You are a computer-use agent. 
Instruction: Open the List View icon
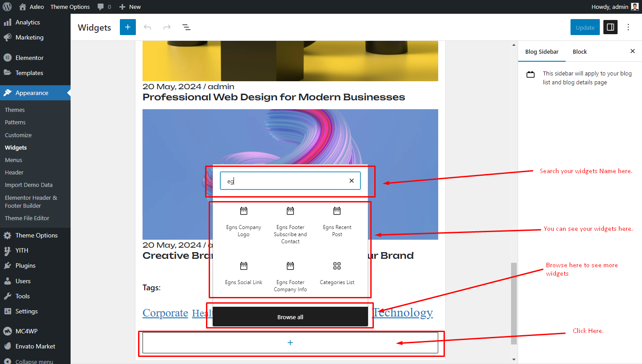186,28
